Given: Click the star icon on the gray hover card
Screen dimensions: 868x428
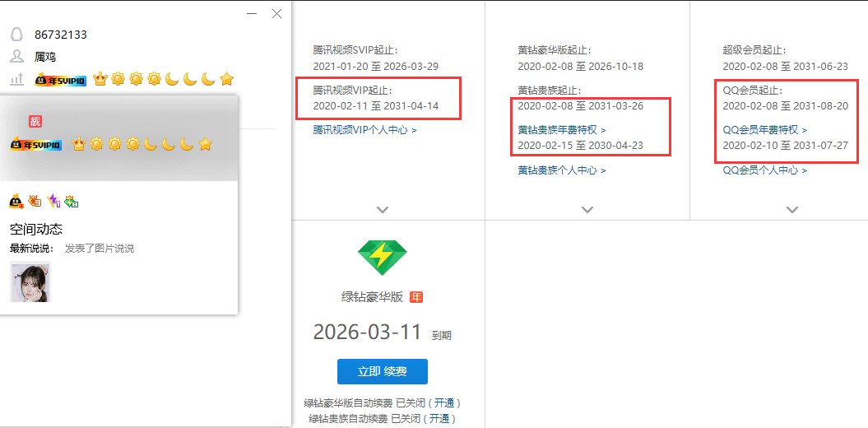Looking at the screenshot, I should [x=206, y=144].
